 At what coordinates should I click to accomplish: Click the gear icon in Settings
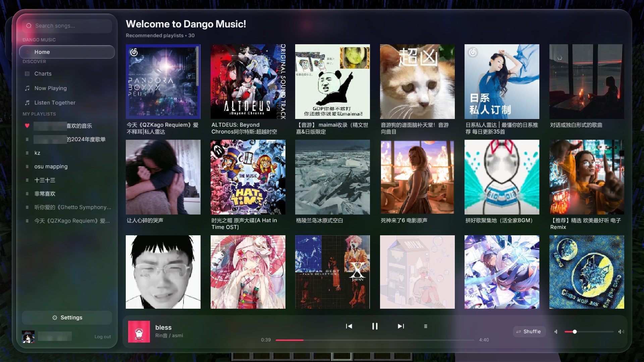pyautogui.click(x=55, y=317)
